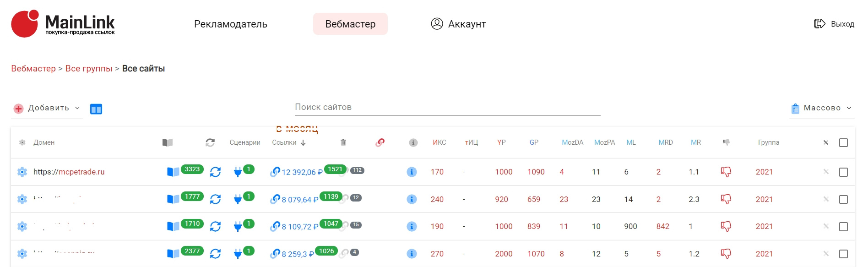Image resolution: width=868 pixels, height=267 pixels.
Task: Click the header thumbs rating icon
Action: click(726, 142)
